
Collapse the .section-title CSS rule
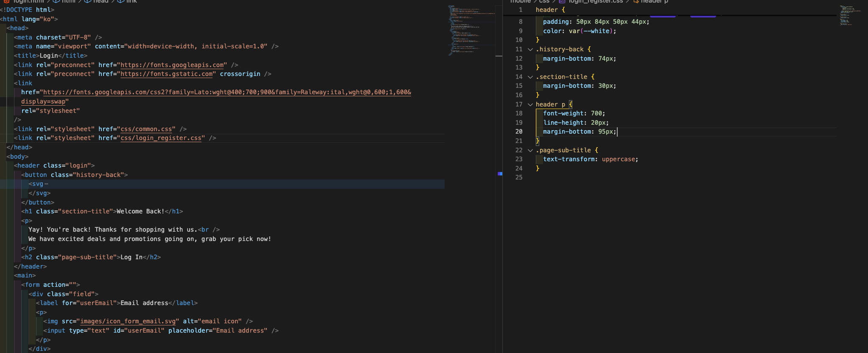pyautogui.click(x=530, y=77)
